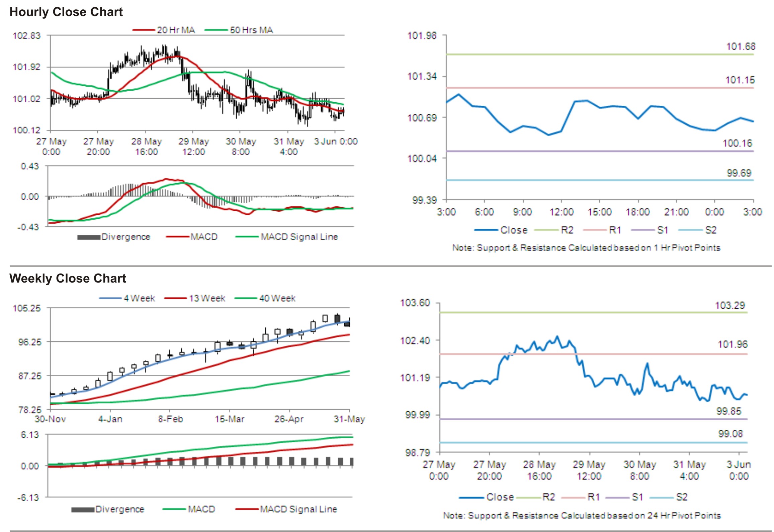The width and height of the screenshot is (774, 532).
Task: Click the 28 May 16:00 hourly chart label
Action: 146,146
